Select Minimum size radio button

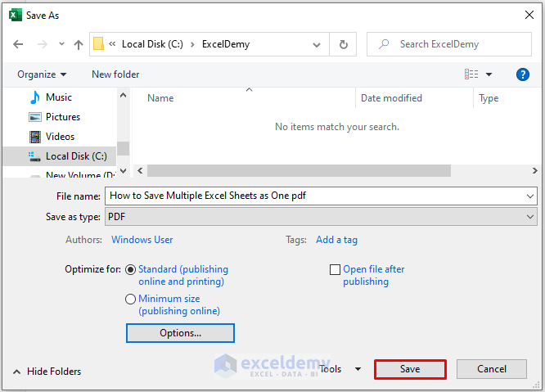coord(130,299)
